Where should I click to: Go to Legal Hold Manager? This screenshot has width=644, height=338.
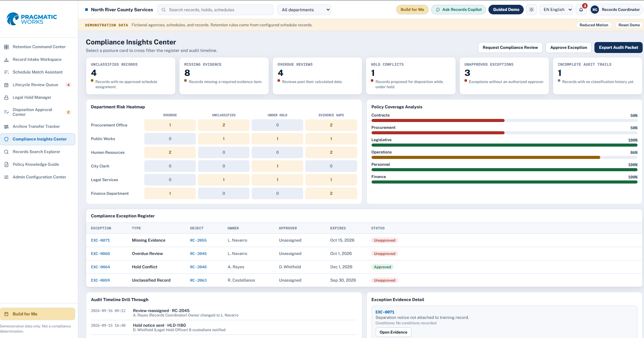[38, 97]
